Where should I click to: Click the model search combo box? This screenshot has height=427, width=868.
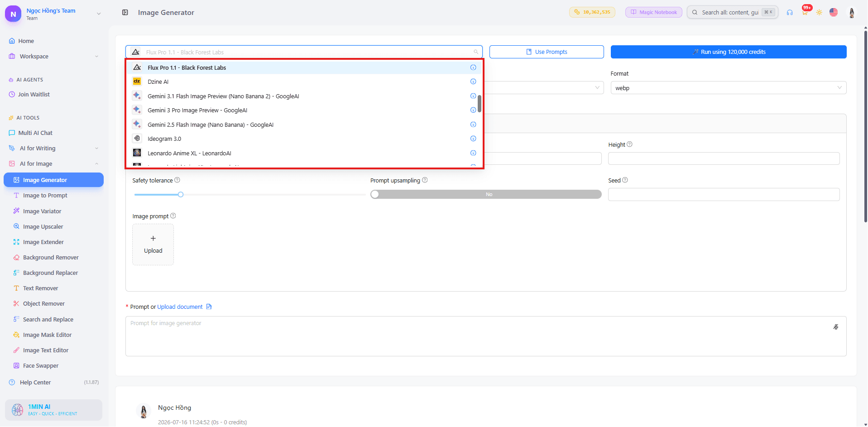304,52
